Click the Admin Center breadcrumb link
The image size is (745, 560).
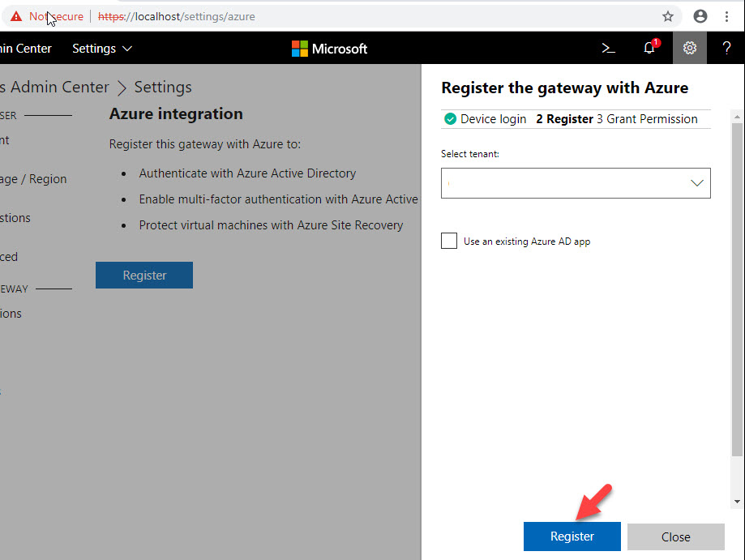pyautogui.click(x=54, y=88)
